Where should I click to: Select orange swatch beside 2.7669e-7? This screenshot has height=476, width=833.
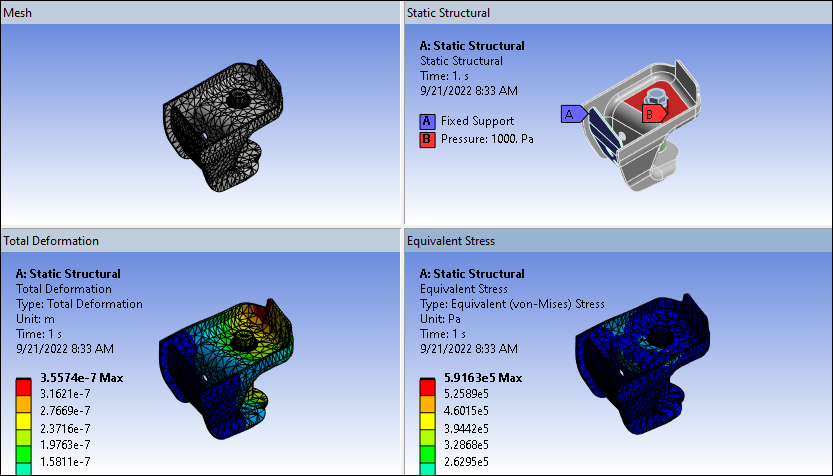(x=23, y=405)
